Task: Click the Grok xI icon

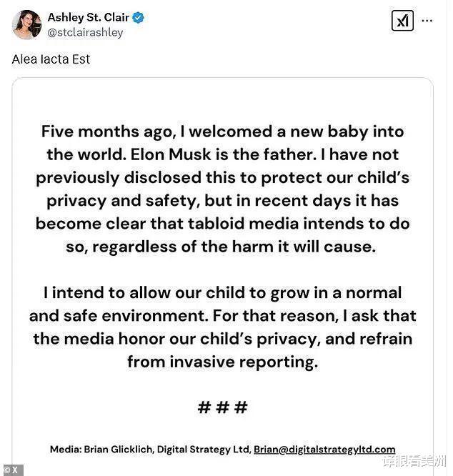Action: 403,21
